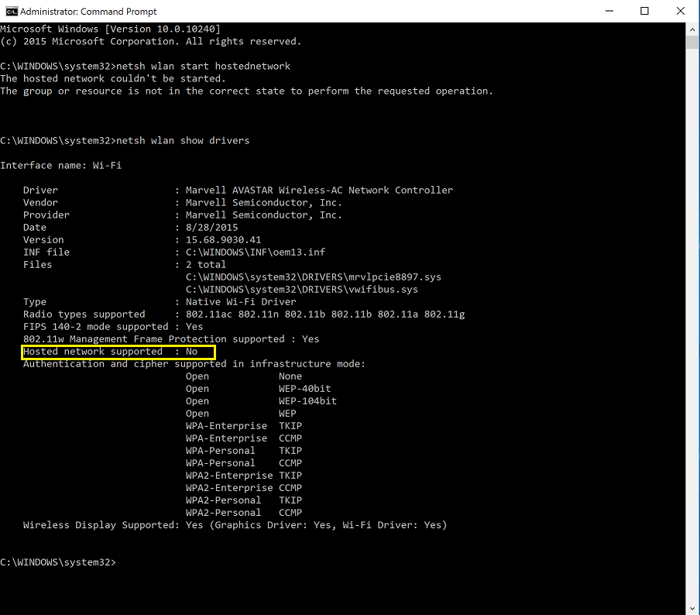This screenshot has height=615, width=700.
Task: Click the scrollbar down arrow
Action: 692,608
